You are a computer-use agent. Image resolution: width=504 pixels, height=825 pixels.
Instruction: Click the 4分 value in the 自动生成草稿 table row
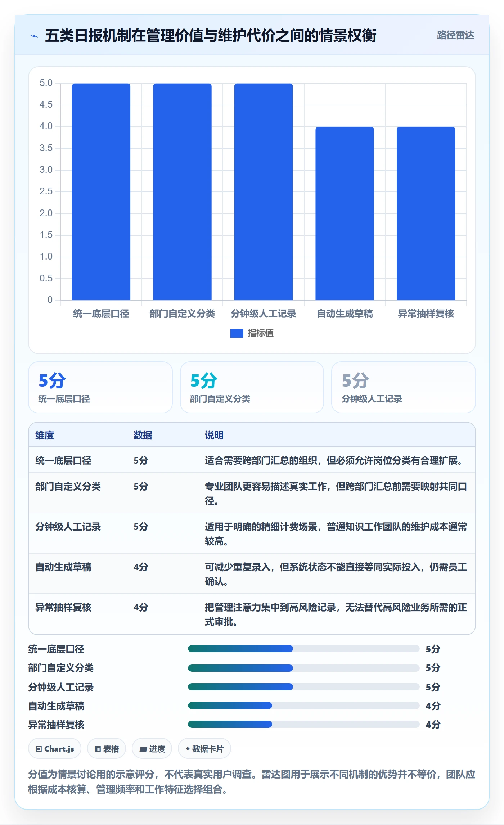tap(141, 567)
